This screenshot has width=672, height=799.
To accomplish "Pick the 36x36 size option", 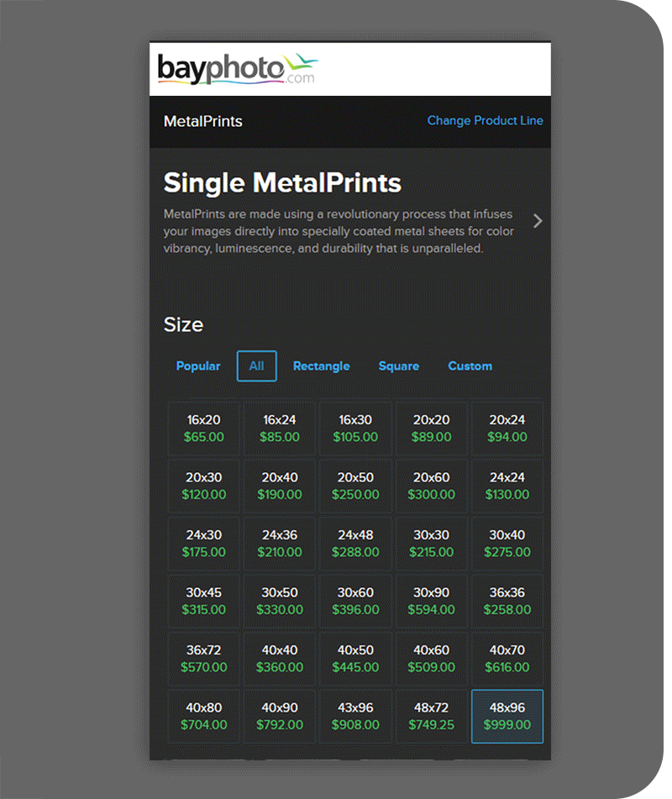I will click(507, 601).
